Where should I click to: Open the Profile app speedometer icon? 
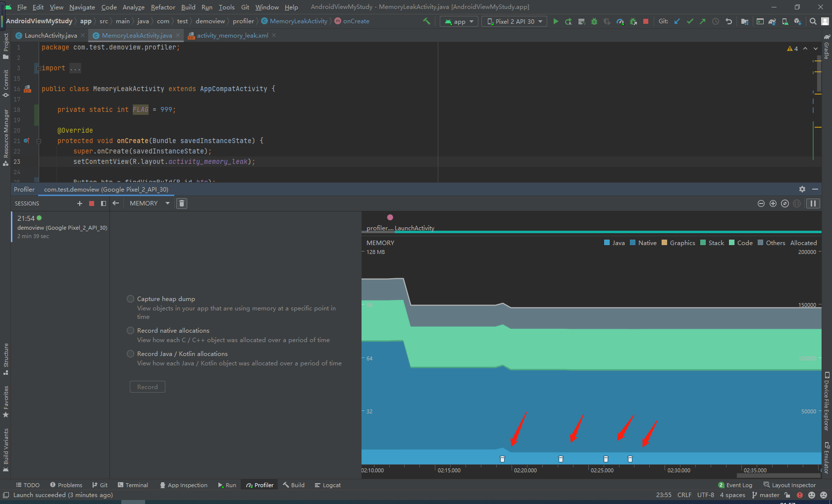pos(620,21)
